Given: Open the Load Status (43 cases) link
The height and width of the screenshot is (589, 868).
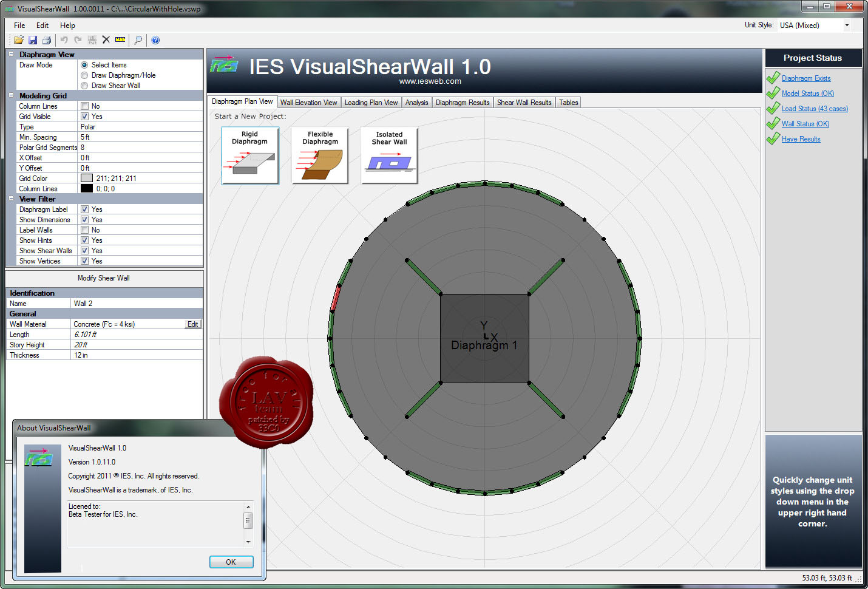Looking at the screenshot, I should 815,109.
